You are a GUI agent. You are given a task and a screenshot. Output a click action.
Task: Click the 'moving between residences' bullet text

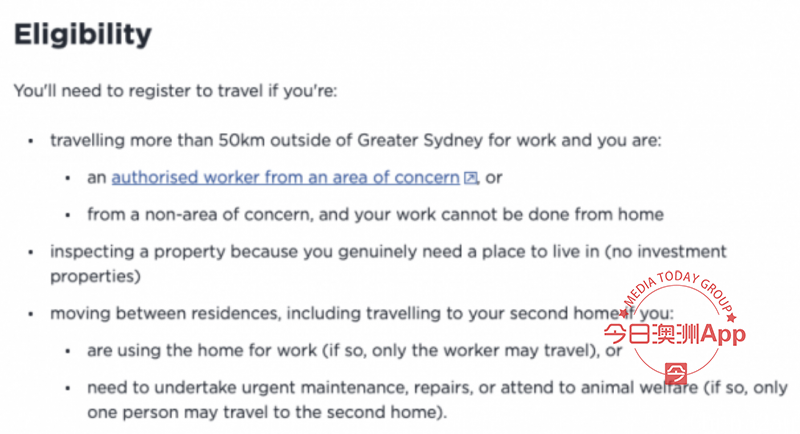[x=362, y=313]
